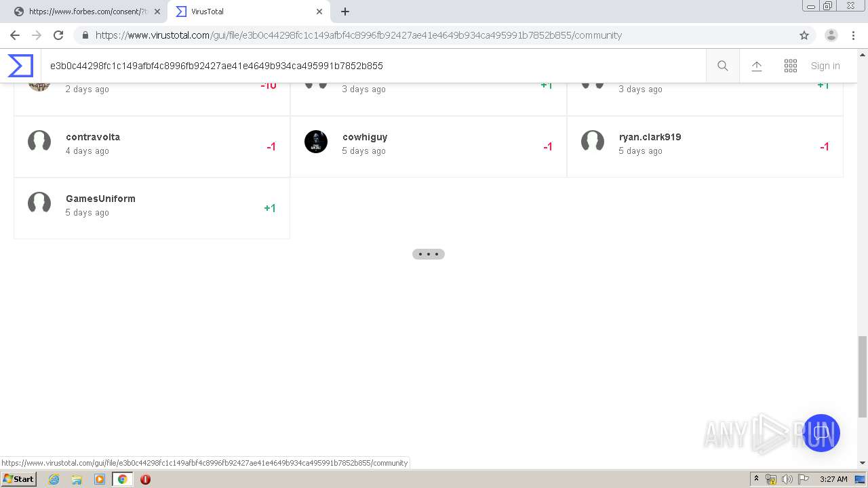868x488 pixels.
Task: Click the taskbar clock 3:27 AM
Action: pos(833,479)
